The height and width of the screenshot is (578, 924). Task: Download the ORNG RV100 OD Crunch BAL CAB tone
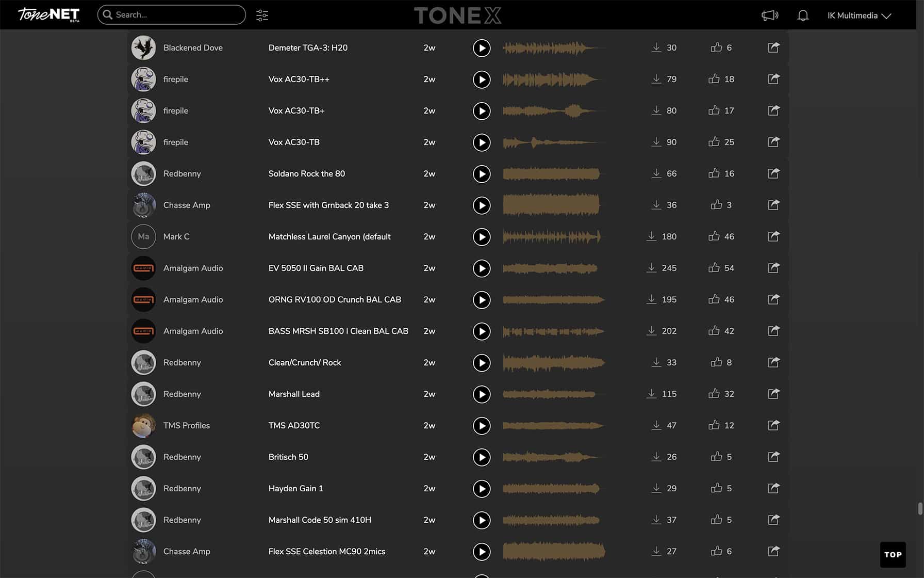pos(651,299)
